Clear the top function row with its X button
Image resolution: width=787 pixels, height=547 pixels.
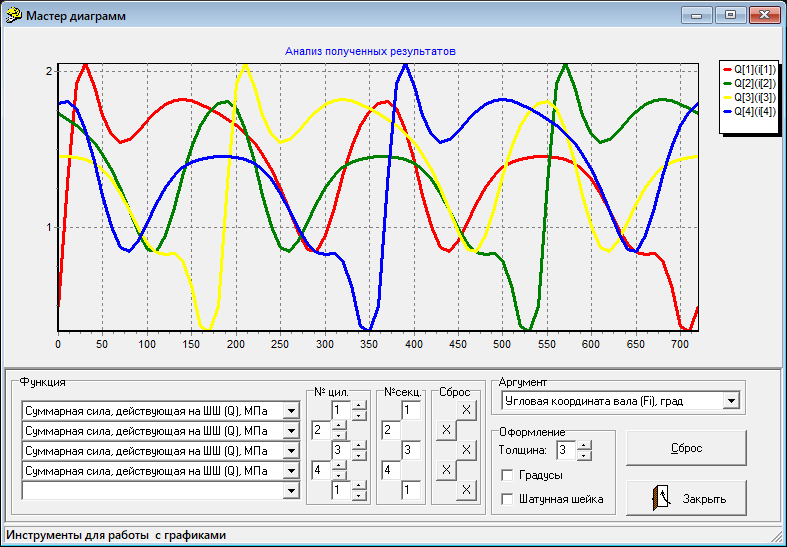pos(466,410)
